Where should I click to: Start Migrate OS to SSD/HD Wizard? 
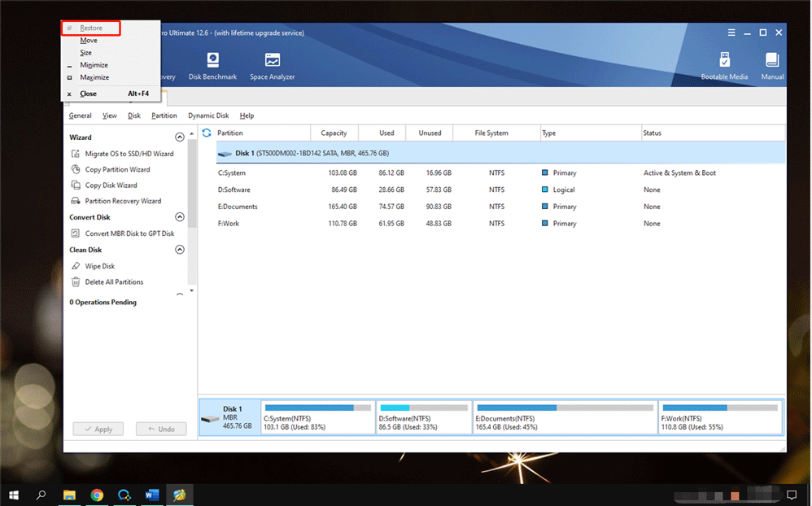click(x=122, y=154)
